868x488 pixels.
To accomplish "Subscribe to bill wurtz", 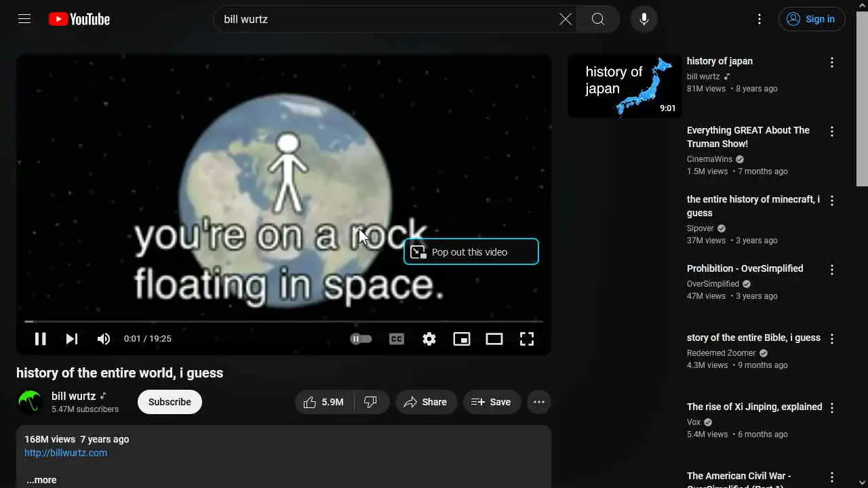I will [x=170, y=402].
